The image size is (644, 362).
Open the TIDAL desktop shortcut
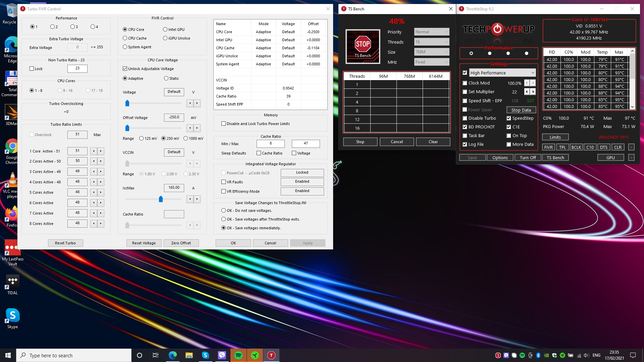click(x=12, y=285)
